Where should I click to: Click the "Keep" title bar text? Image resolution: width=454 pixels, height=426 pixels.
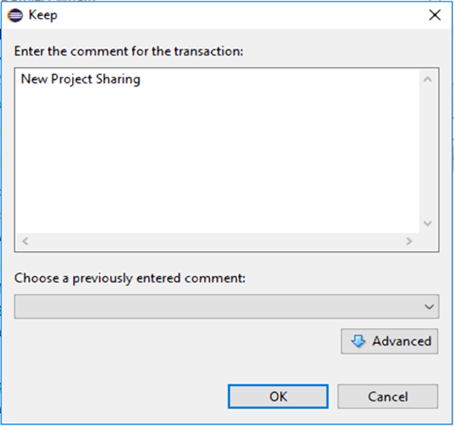pyautogui.click(x=43, y=15)
